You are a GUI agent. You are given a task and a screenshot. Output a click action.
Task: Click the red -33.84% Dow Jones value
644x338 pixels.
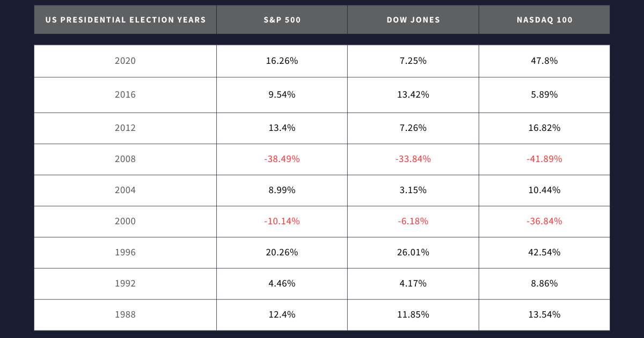(413, 159)
